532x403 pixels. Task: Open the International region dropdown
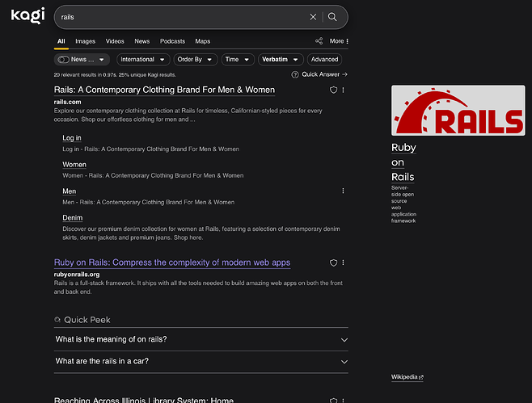(142, 60)
